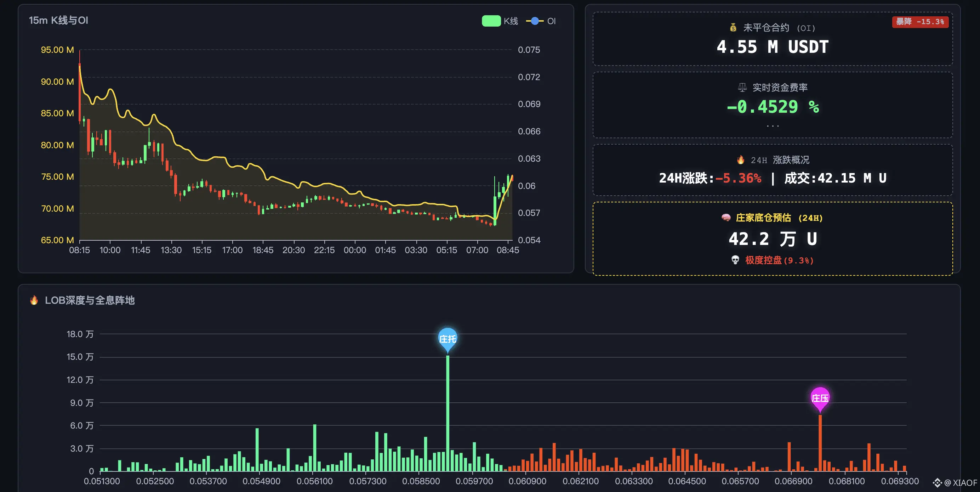Click the fire icon beside LOB深度与全息阵地

coord(34,300)
